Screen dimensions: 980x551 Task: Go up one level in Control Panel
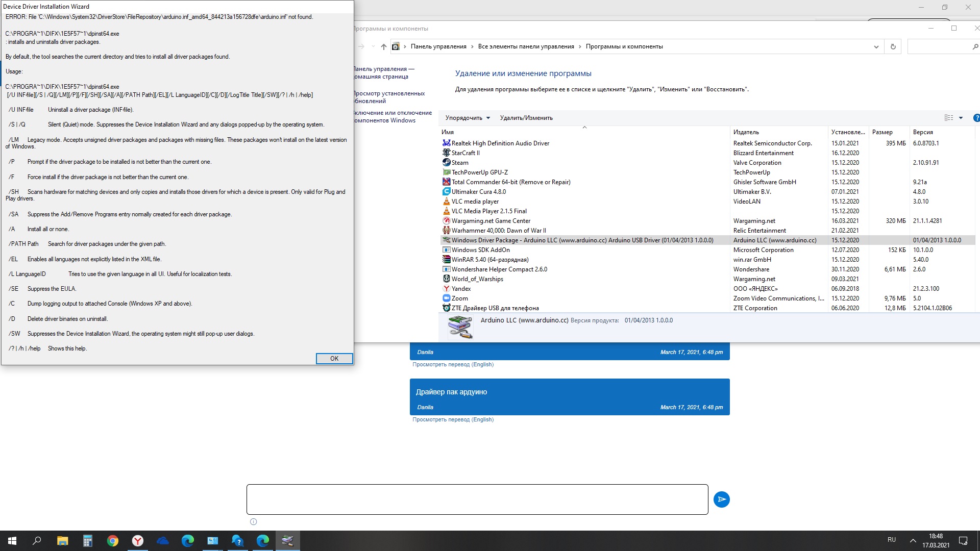pos(383,46)
